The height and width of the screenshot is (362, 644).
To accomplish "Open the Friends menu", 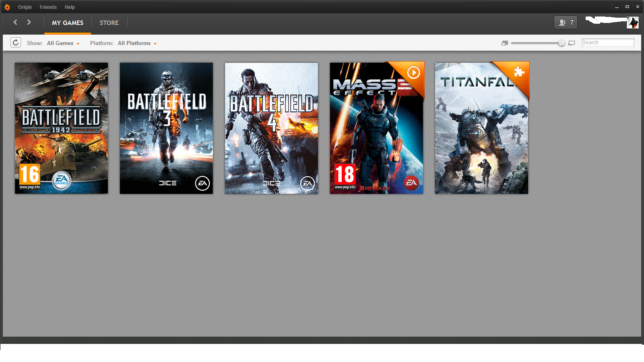I will pyautogui.click(x=48, y=7).
